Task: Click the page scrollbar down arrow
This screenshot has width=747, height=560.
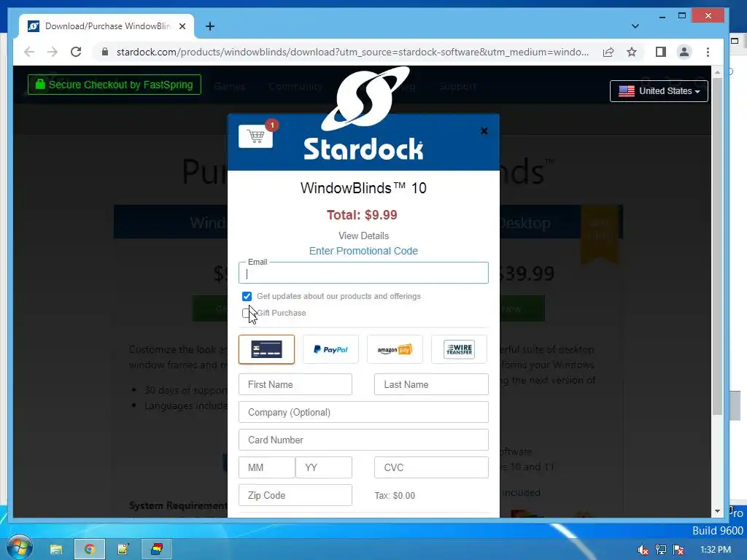Action: (x=718, y=511)
